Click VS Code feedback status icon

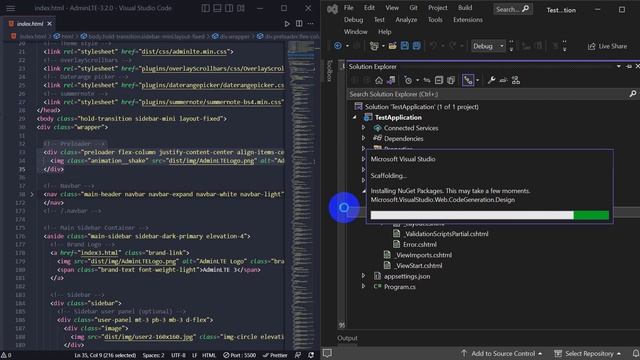(x=298, y=355)
